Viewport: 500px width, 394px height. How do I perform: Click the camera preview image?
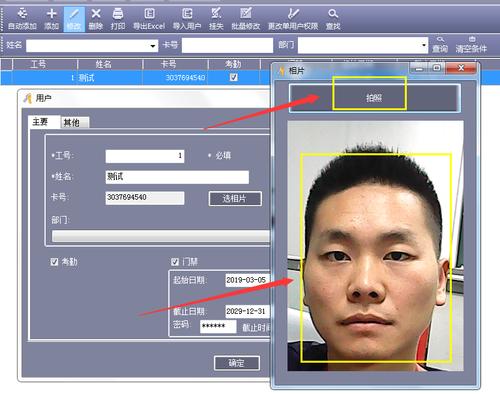click(x=375, y=246)
